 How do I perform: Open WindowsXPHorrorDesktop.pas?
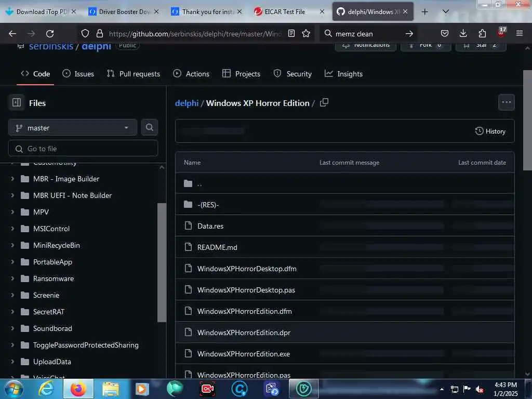click(x=246, y=290)
